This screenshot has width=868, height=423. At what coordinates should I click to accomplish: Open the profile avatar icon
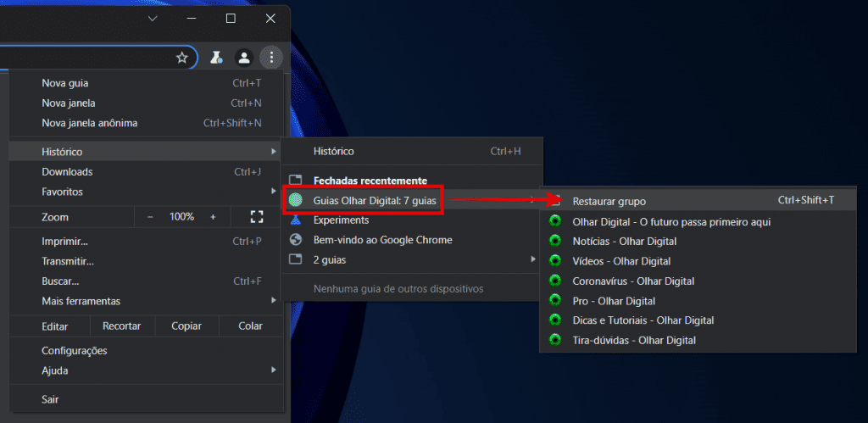pyautogui.click(x=243, y=58)
